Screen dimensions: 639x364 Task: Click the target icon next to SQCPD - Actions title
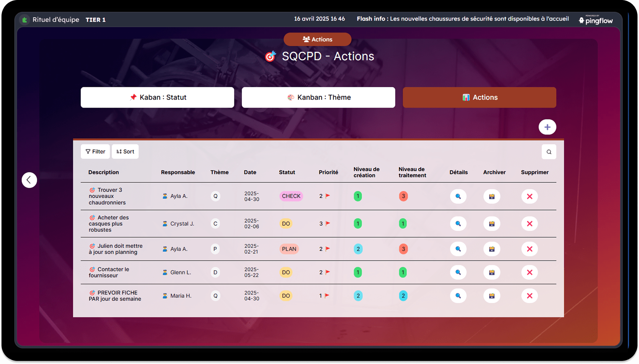pyautogui.click(x=270, y=56)
